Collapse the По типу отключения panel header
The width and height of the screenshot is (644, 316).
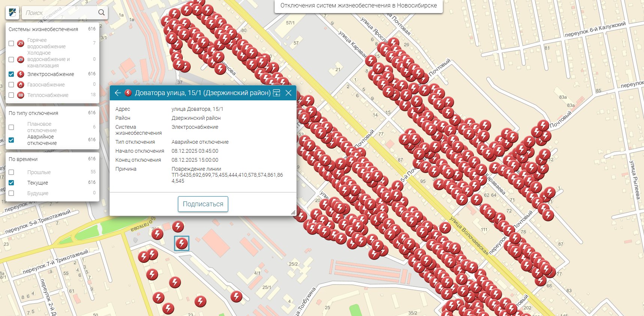pyautogui.click(x=33, y=113)
